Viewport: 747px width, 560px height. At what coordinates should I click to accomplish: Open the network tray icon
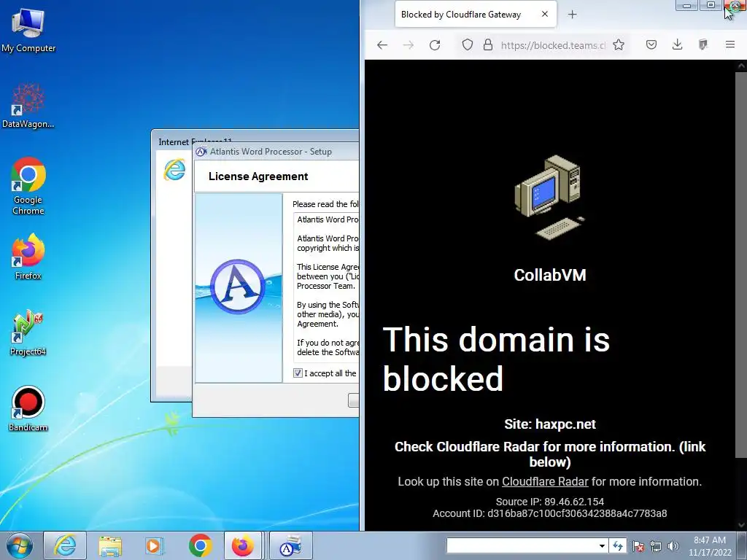pos(656,546)
